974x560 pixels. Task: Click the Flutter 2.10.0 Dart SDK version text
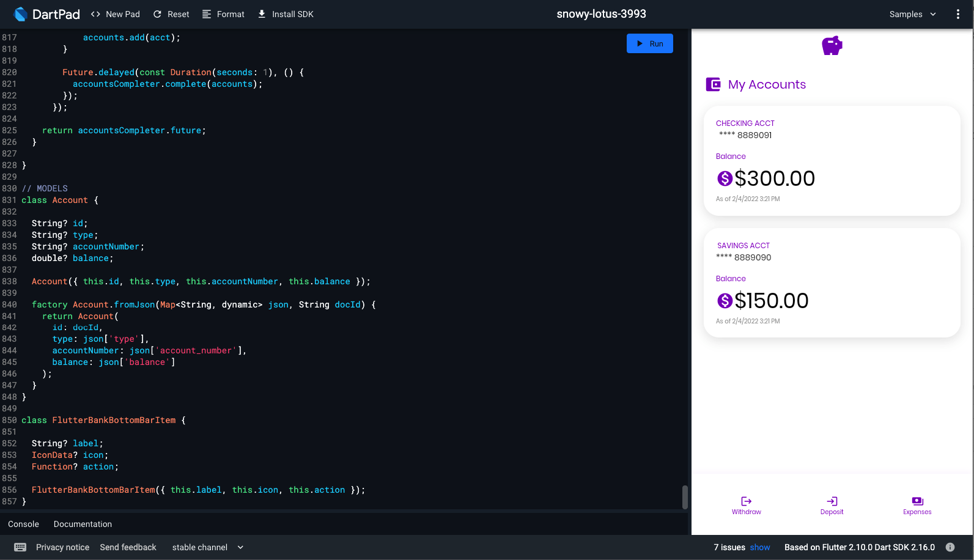[x=860, y=547]
